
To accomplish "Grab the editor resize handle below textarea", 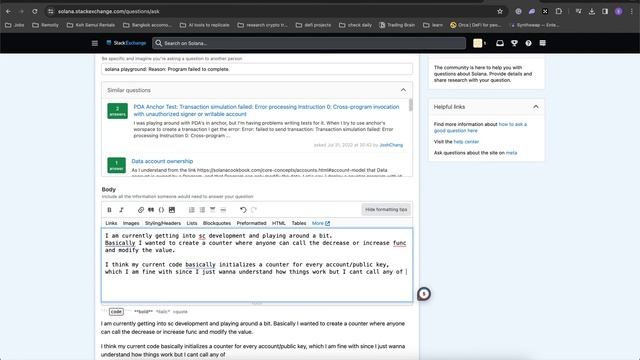I will [257, 303].
